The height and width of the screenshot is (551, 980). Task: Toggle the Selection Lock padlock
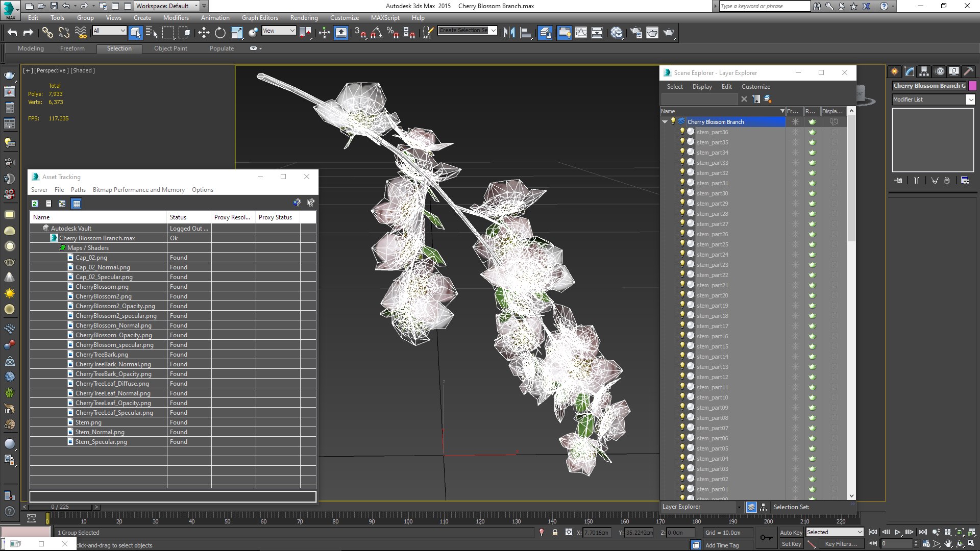(555, 532)
